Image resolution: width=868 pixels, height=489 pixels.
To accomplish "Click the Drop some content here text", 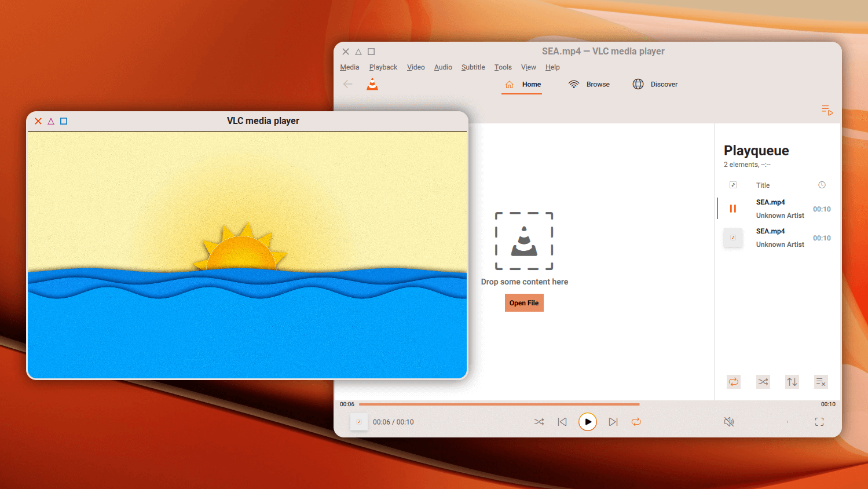I will click(x=525, y=282).
